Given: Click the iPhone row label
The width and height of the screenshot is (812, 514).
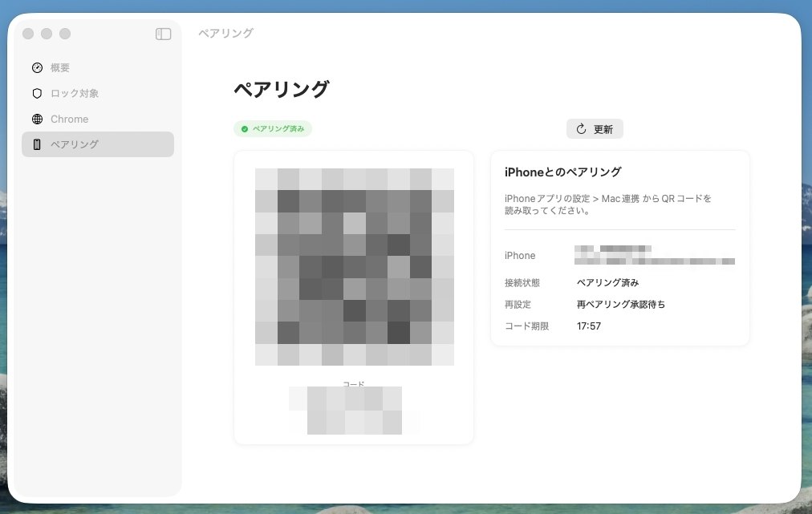Looking at the screenshot, I should point(520,256).
